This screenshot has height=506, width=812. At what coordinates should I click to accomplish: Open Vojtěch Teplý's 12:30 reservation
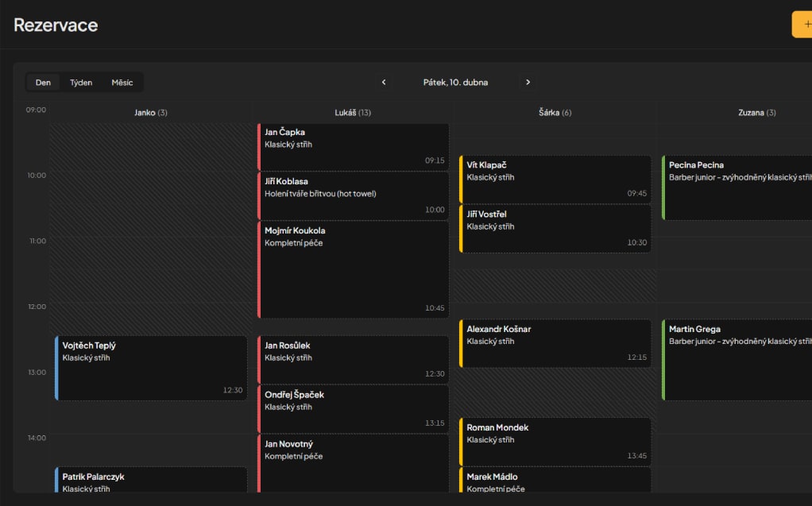coord(151,368)
